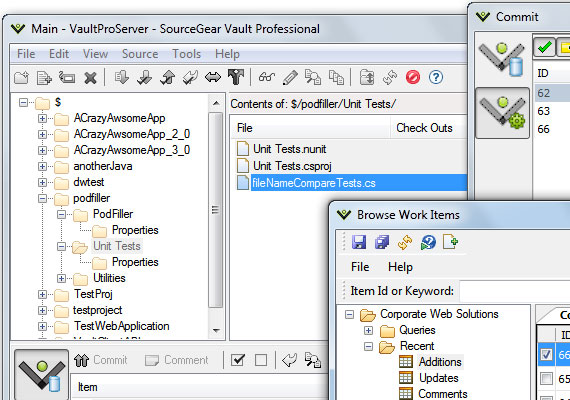This screenshot has width=570, height=400.
Task: Click the Comment button in pending changes toolbar
Action: point(177,360)
